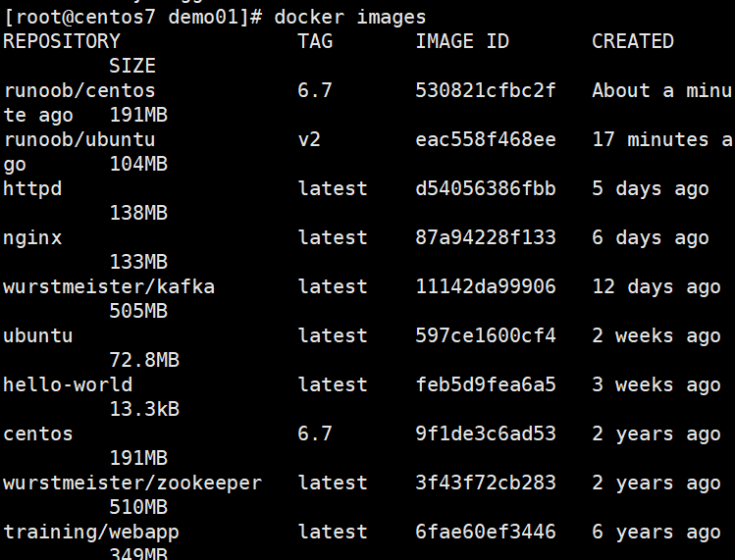Click image ID d54056386fbb
Viewport: 735px width, 560px height.
click(486, 189)
